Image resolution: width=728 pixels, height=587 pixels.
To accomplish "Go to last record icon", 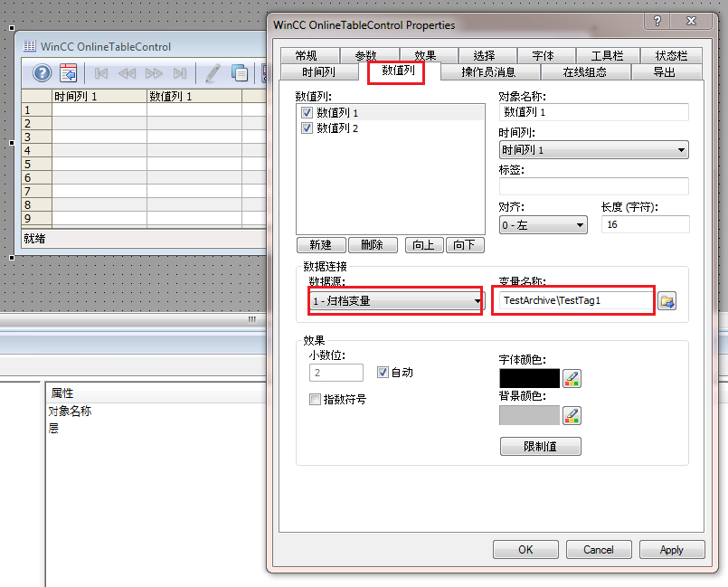I will (180, 73).
